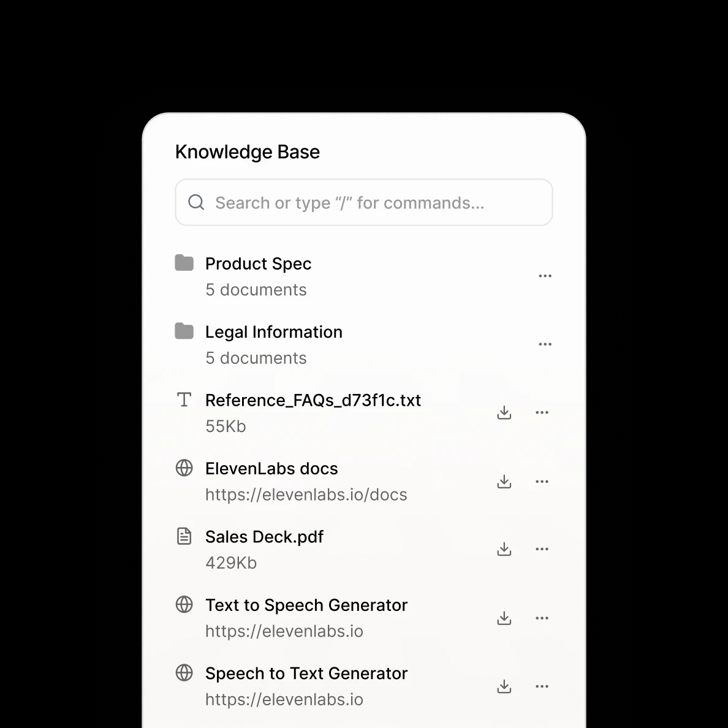Download the ElevenLabs docs entry
The image size is (728, 728).
[504, 481]
